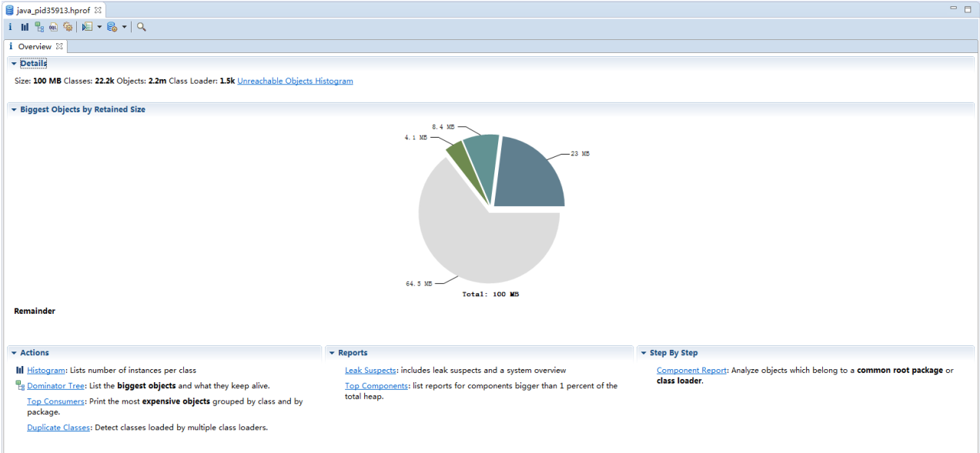Click the Run Expert System Test icon
Viewport: 980px width, 453px height.
[87, 27]
